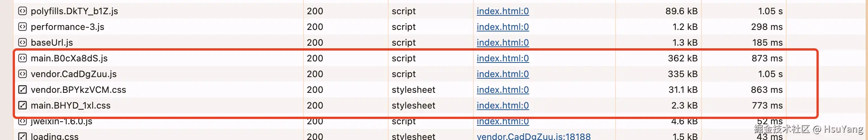
Task: Click the 873 ms time cell
Action: click(x=767, y=58)
